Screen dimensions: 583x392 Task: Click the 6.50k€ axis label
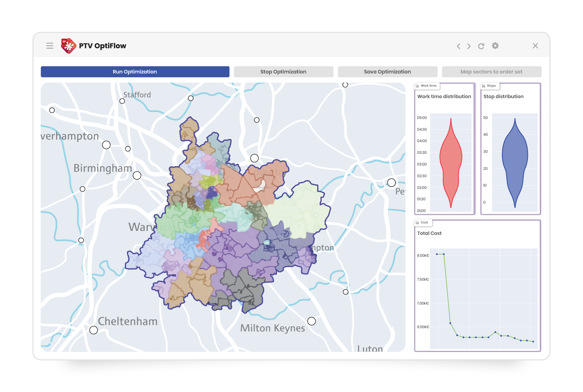tap(423, 327)
